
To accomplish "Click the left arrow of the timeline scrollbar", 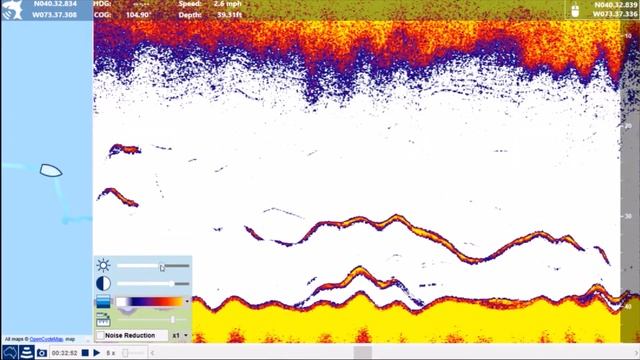I will pos(152,353).
